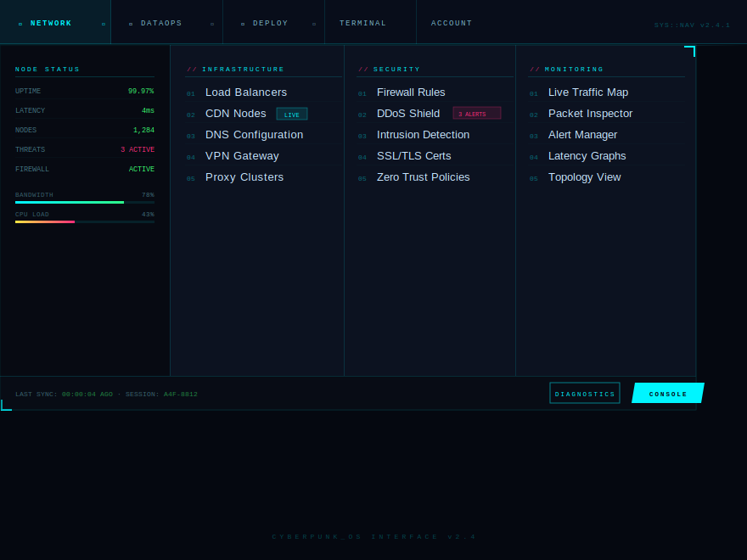Open DNS Configuration
This screenshot has height=560, width=747.
[263, 135]
